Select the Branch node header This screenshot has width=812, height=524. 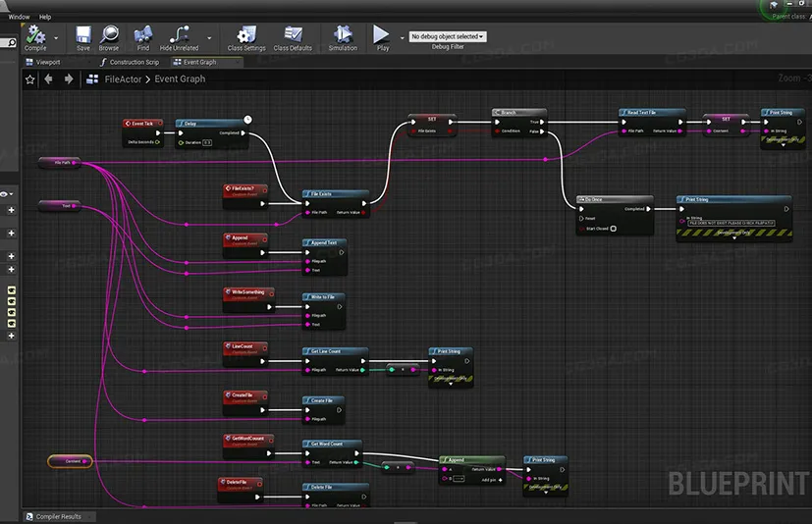tap(518, 113)
